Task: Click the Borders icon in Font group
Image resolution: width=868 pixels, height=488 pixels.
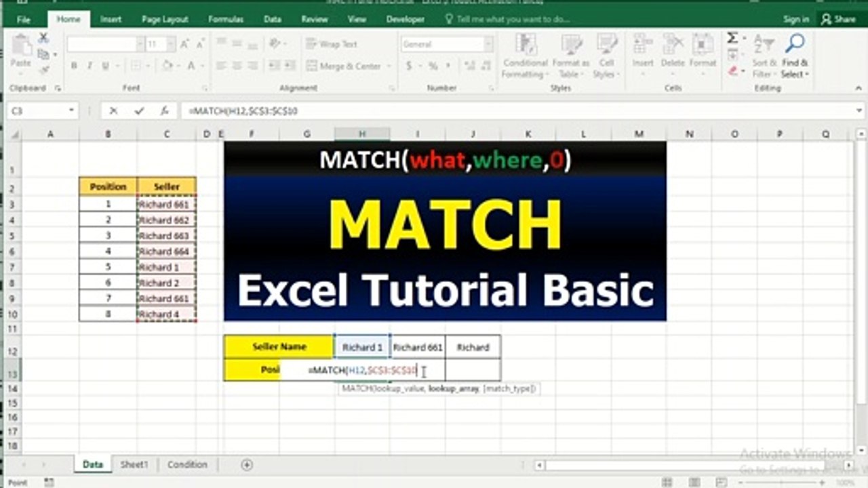Action: [136, 66]
